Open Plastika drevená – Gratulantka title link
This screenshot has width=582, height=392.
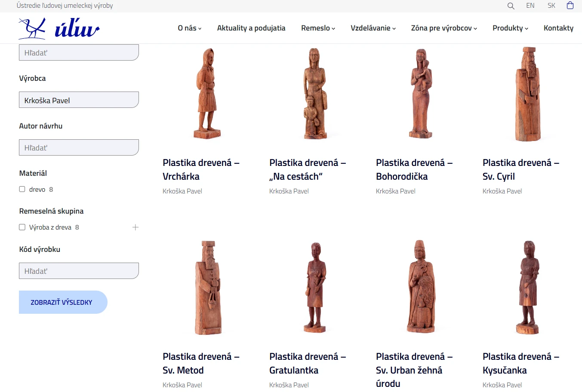308,363
